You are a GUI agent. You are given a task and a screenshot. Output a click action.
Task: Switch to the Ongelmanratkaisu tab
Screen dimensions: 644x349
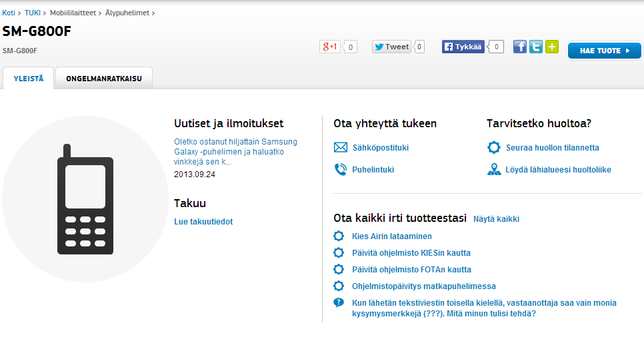[x=104, y=79]
